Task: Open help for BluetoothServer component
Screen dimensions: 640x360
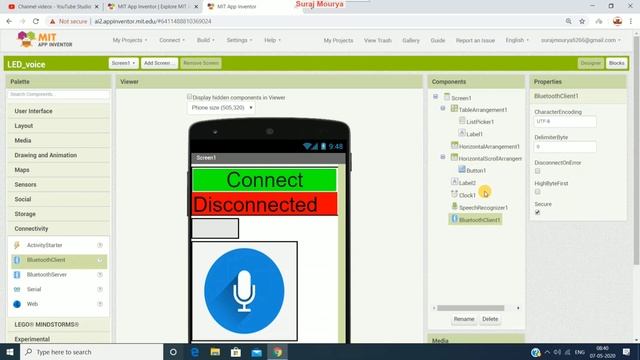Action: point(100,275)
